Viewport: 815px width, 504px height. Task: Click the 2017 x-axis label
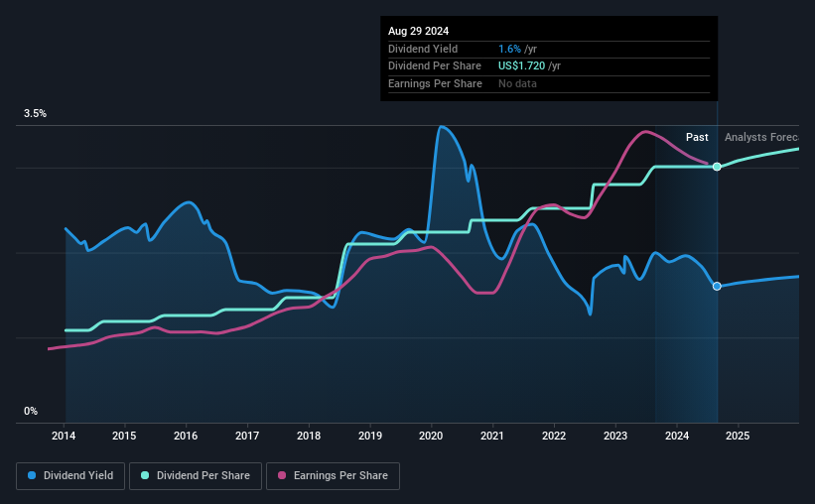click(x=247, y=436)
